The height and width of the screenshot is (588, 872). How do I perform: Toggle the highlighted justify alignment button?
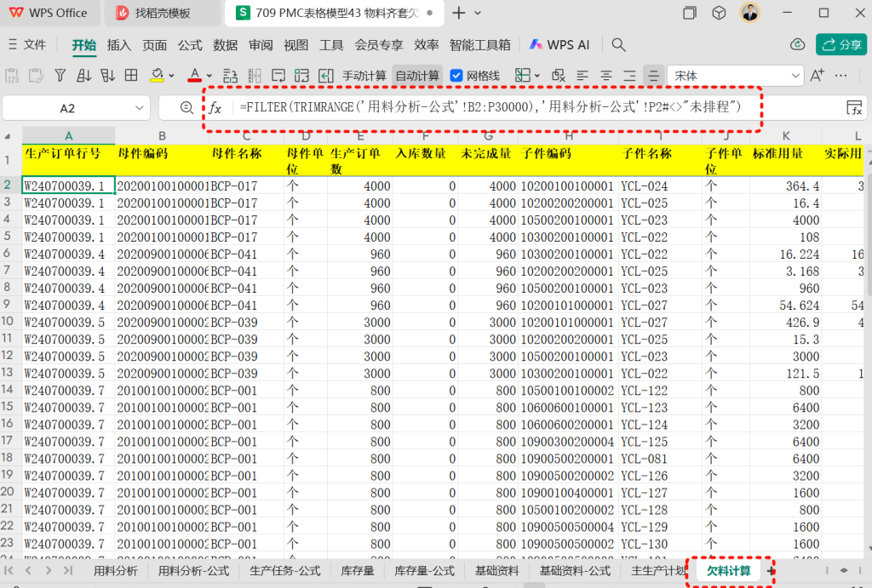[653, 76]
